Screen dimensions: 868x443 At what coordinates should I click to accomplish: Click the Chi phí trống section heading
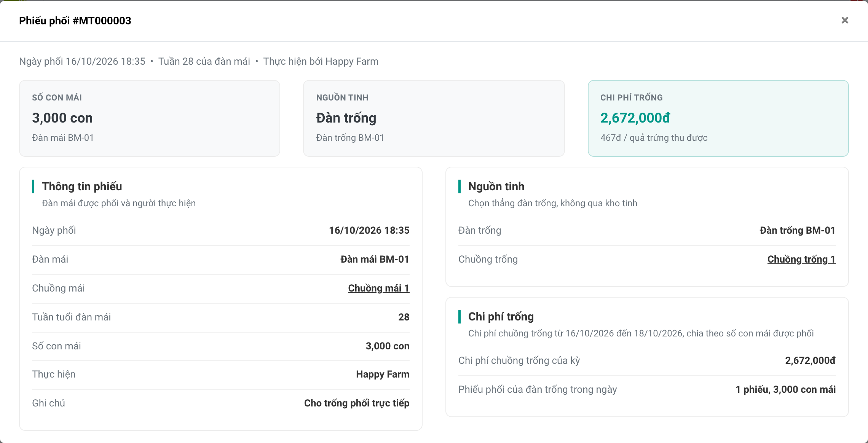click(501, 317)
